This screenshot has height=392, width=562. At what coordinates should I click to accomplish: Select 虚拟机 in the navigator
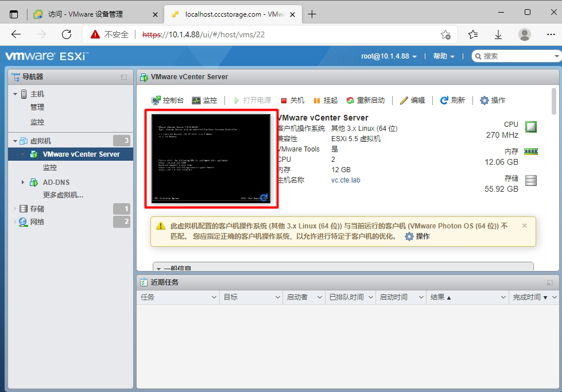coord(41,141)
